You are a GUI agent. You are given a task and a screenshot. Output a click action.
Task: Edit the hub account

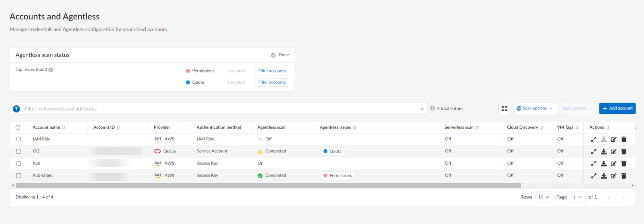(x=614, y=163)
